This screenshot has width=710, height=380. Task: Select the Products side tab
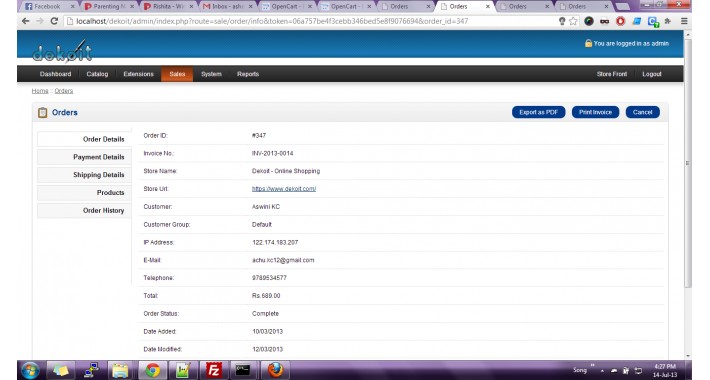84,192
